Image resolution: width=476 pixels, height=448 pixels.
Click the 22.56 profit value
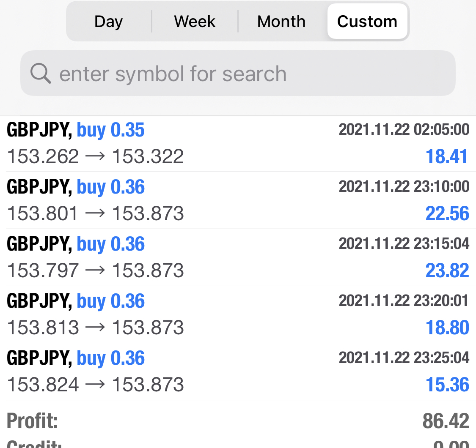[x=447, y=213]
